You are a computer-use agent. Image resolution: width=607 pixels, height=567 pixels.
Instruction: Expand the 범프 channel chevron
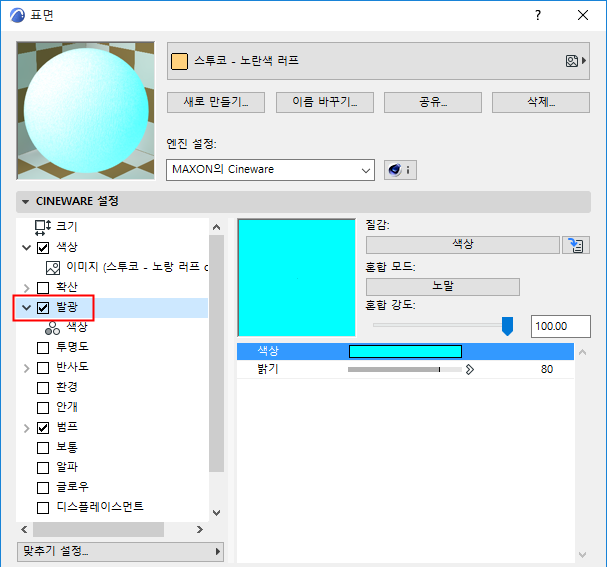26,428
